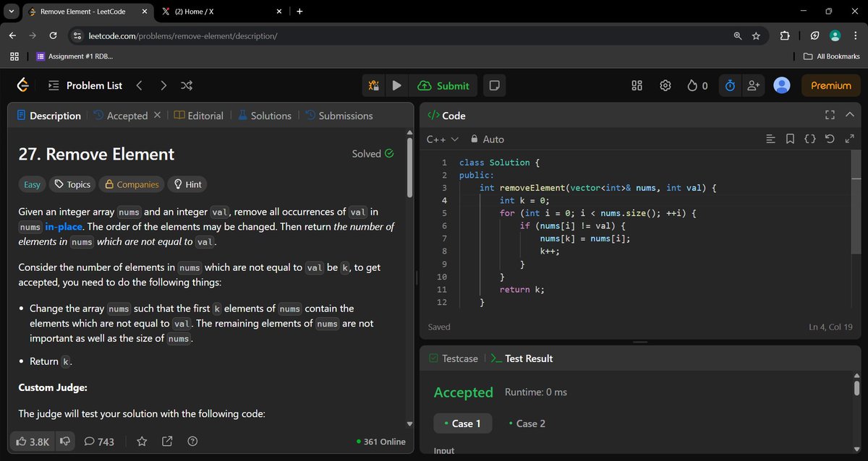This screenshot has height=461, width=868.
Task: Open the browser extensions puzzle icon
Action: coord(785,35)
